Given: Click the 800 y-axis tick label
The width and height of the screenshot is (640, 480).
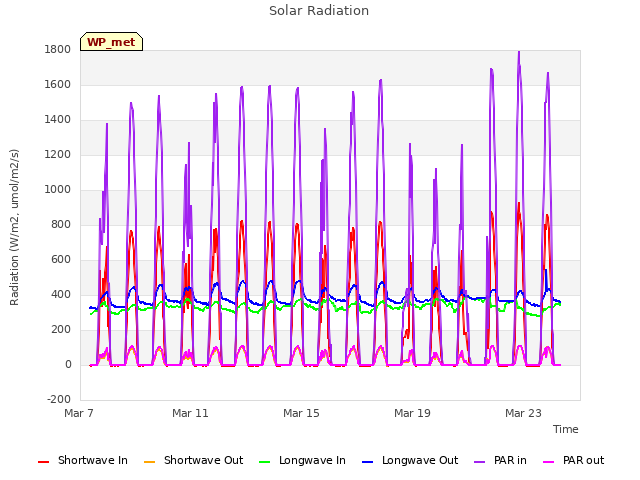Looking at the screenshot, I should tap(61, 224).
